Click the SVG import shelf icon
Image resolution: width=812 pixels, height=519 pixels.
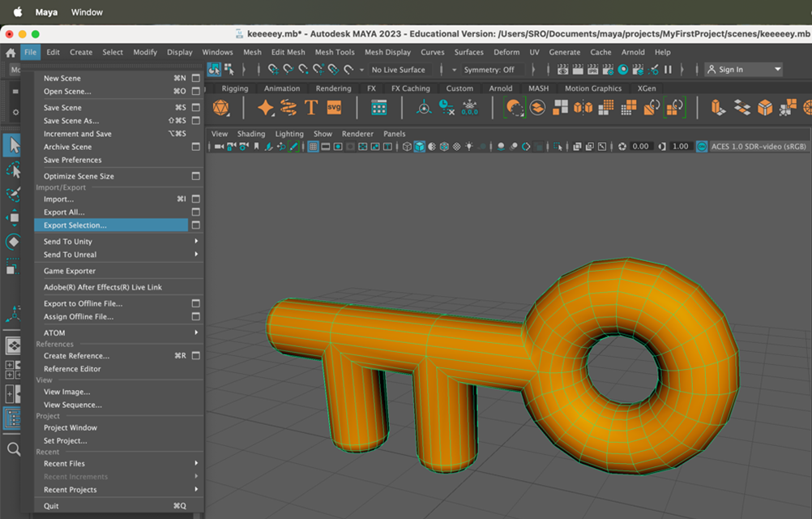pyautogui.click(x=334, y=108)
